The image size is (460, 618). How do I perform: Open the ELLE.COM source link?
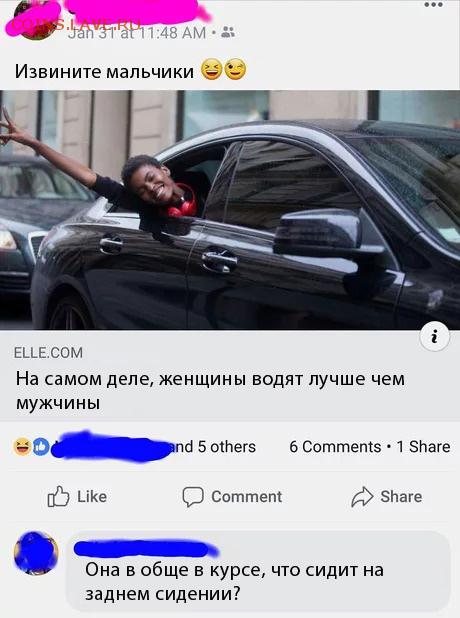point(48,352)
